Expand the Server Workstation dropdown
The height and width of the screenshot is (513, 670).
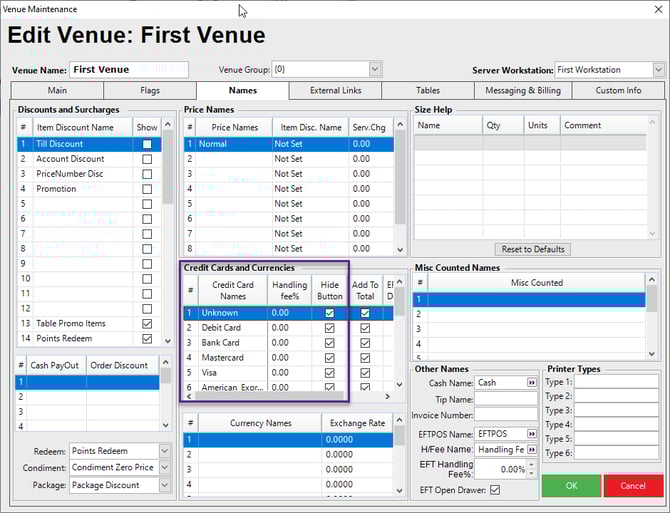pos(658,70)
